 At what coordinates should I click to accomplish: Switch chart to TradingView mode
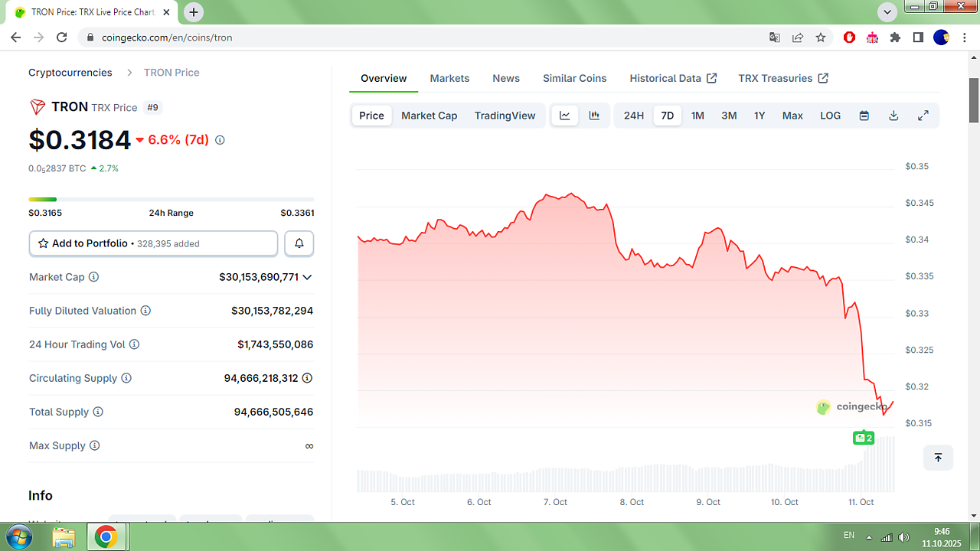(x=505, y=116)
